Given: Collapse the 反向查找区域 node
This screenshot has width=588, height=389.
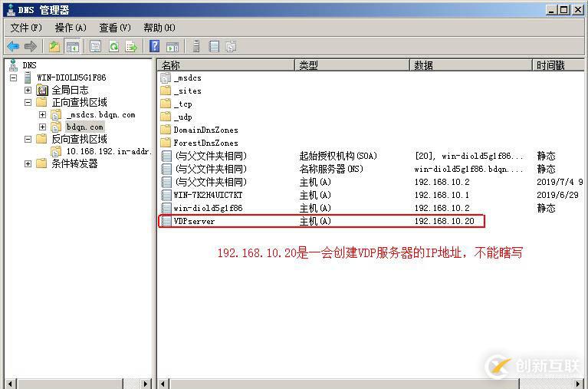Looking at the screenshot, I should (28, 140).
